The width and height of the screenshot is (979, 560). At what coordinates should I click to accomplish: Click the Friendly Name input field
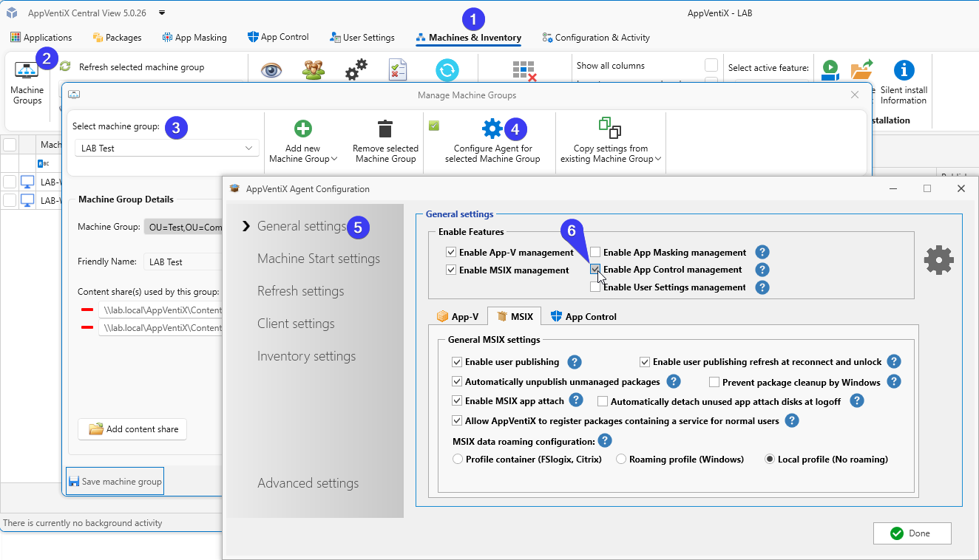point(183,262)
